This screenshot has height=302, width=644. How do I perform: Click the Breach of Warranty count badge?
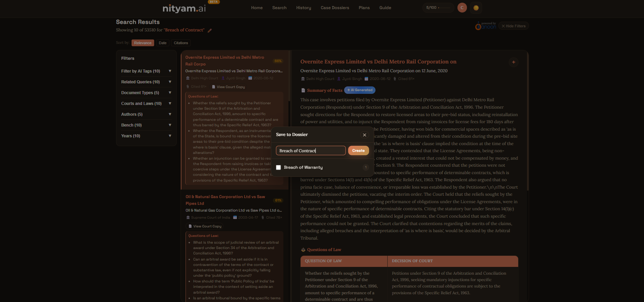[x=366, y=167]
